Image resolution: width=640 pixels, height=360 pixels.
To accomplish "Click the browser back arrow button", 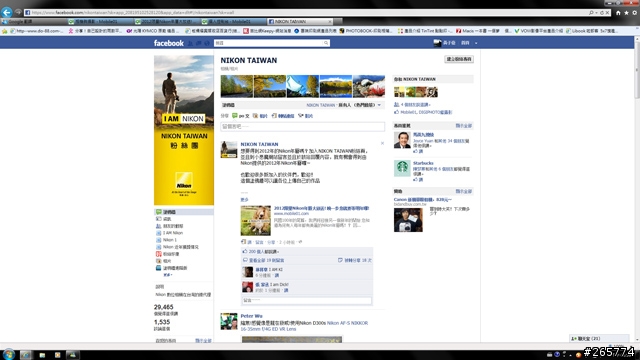I will (x=7, y=12).
